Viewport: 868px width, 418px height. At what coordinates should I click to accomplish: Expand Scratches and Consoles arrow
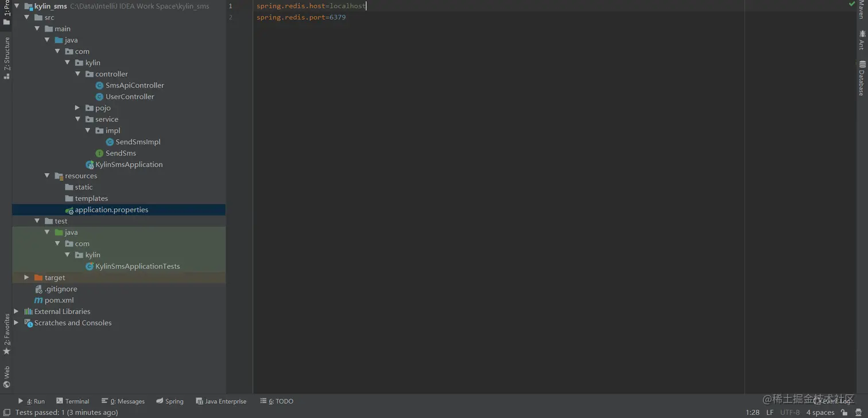[x=16, y=323]
